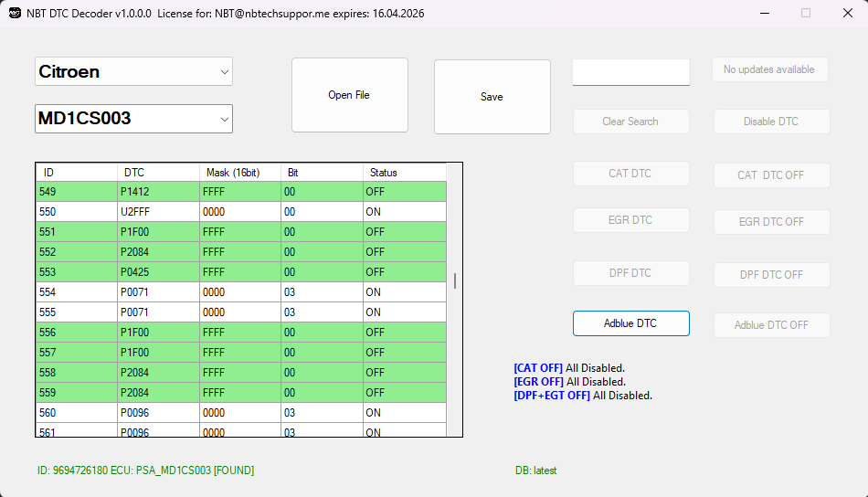Click the Open File button

point(349,95)
